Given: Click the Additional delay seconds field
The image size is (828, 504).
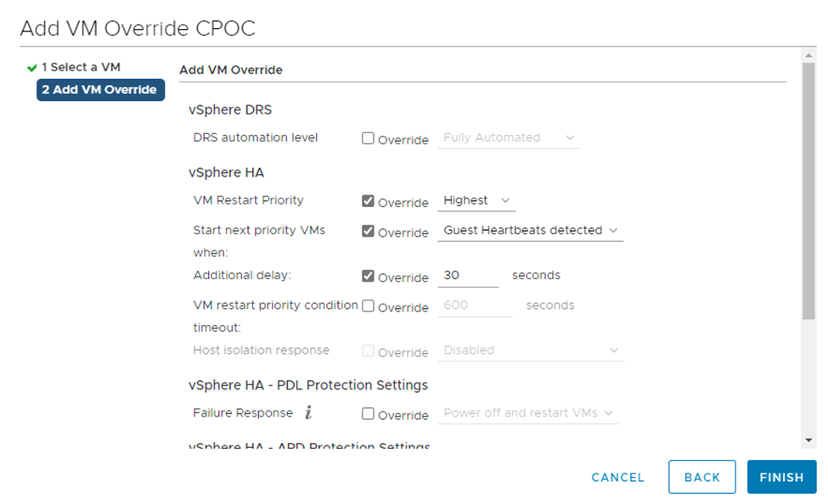Looking at the screenshot, I should click(x=469, y=276).
